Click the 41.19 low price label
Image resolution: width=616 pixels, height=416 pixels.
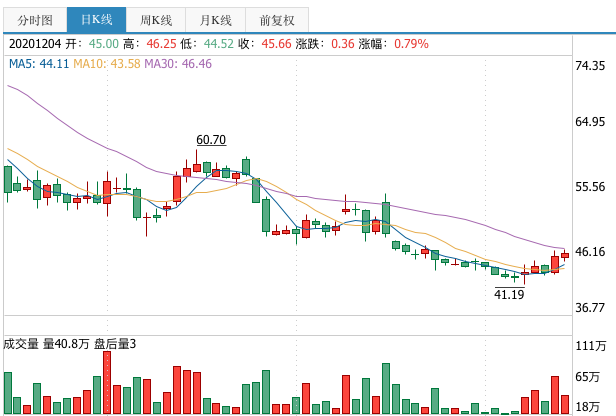[x=509, y=294]
